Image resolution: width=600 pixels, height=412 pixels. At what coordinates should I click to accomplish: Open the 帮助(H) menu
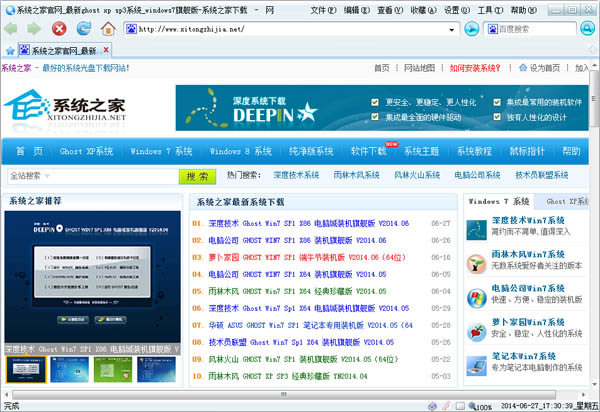coord(524,10)
